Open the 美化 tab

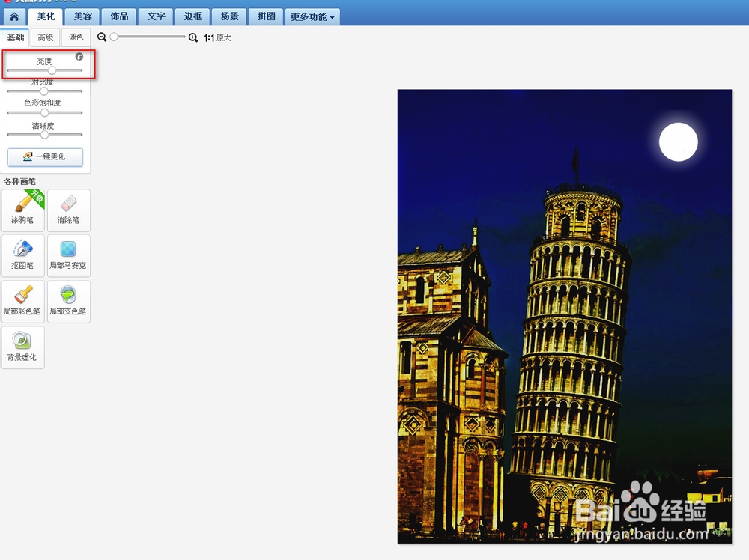[46, 16]
